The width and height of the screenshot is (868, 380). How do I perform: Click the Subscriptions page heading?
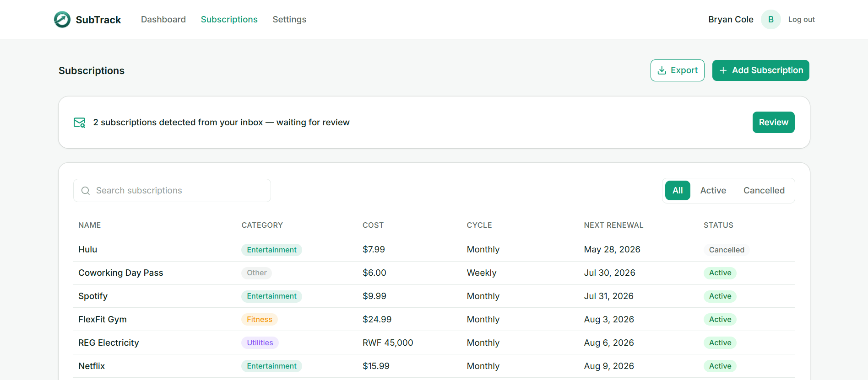coord(92,71)
